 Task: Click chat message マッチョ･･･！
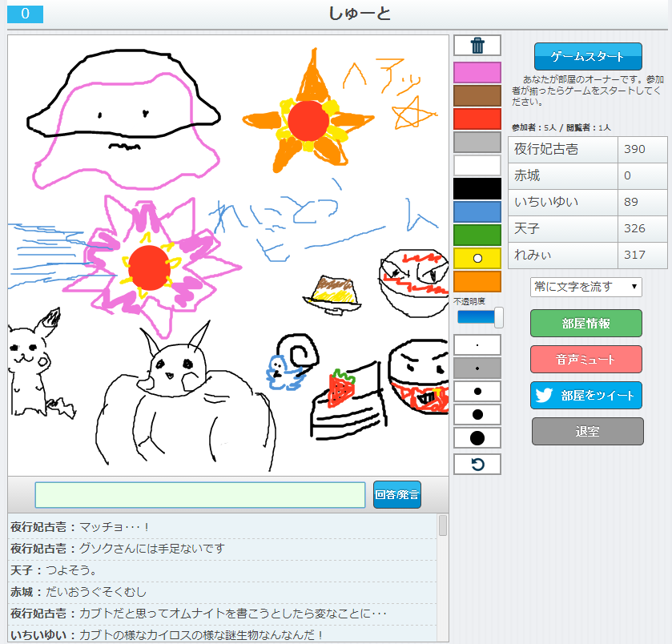point(114,526)
